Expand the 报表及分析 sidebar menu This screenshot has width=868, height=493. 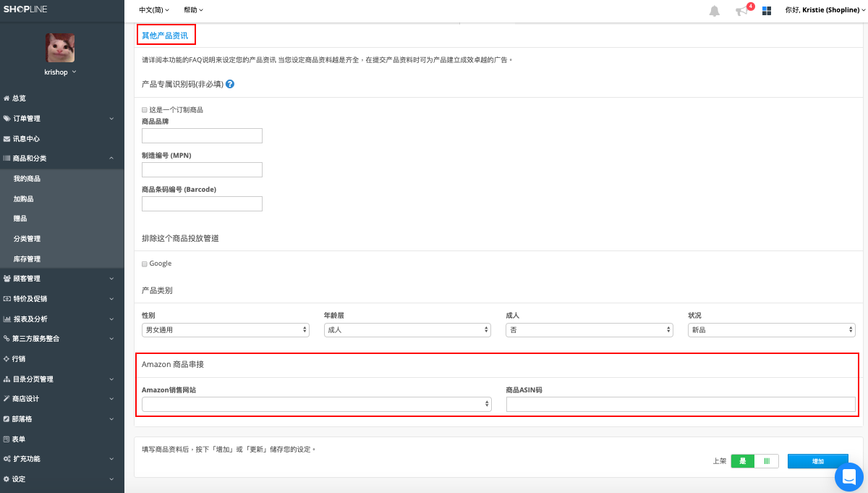pos(111,319)
